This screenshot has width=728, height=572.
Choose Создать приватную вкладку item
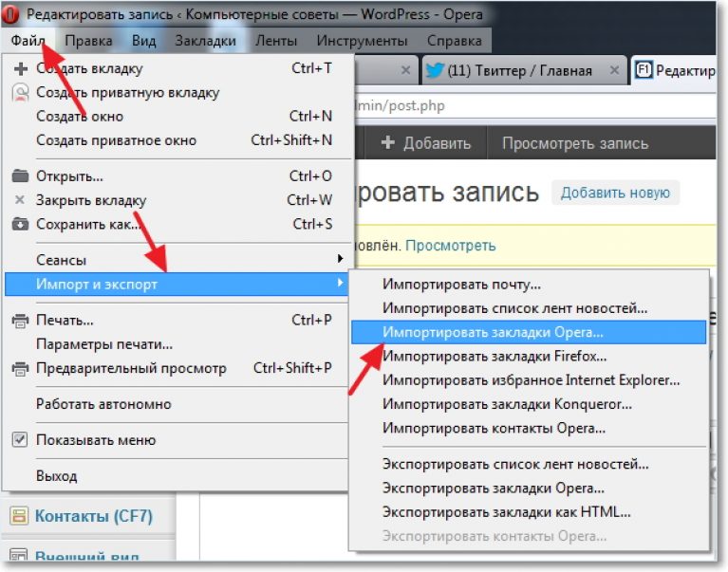176,92
